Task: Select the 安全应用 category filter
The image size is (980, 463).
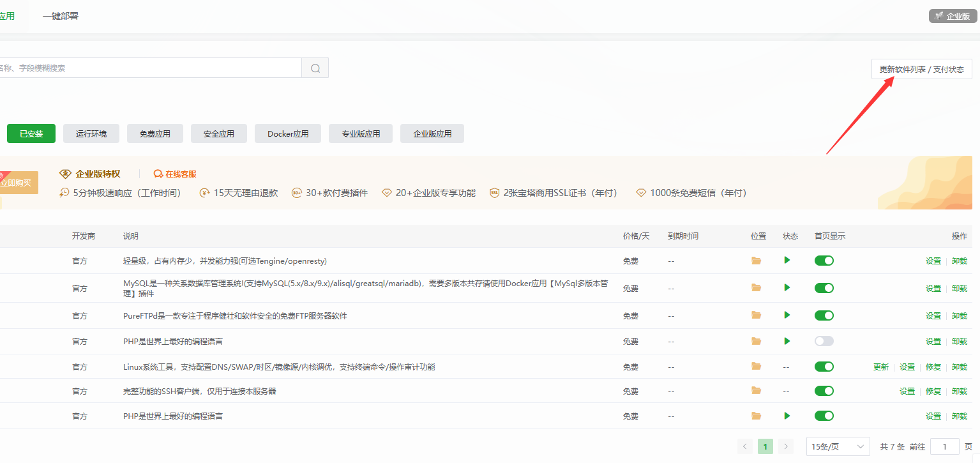Action: pos(219,133)
